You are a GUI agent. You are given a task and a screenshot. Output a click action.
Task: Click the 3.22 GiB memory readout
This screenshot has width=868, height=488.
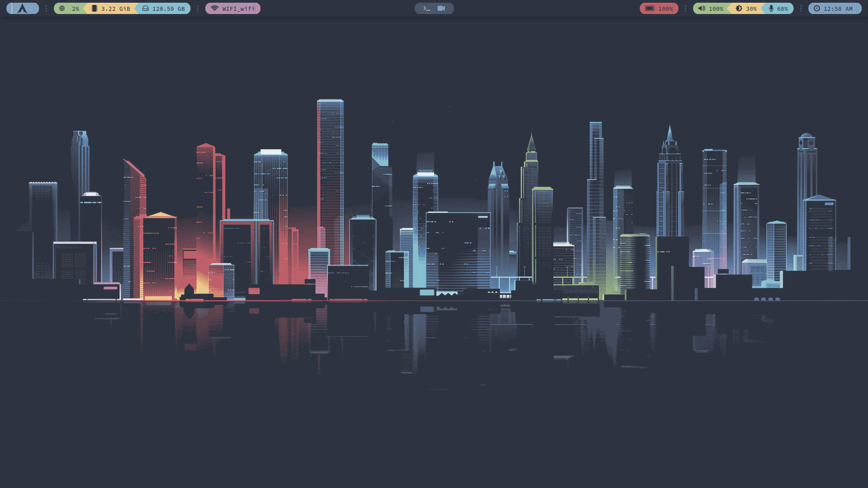(x=115, y=9)
